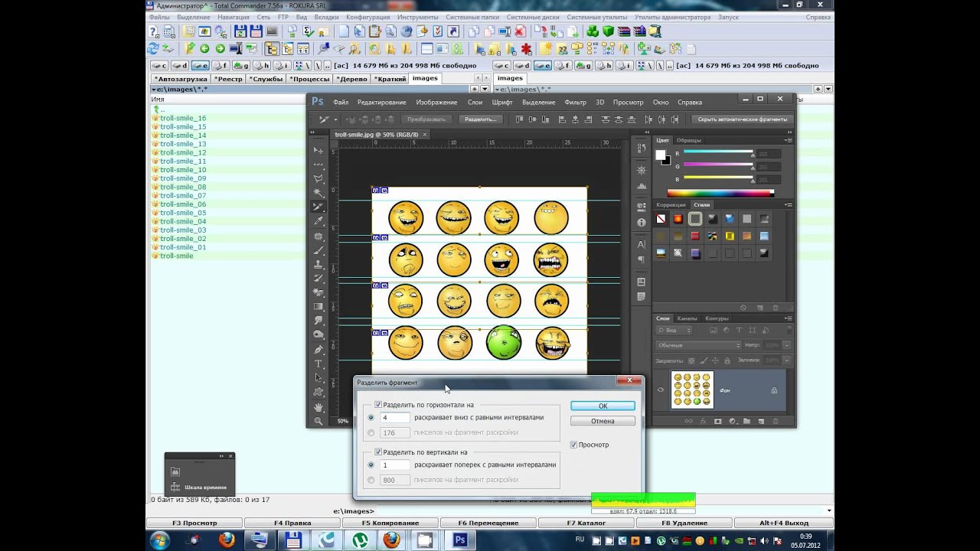Select the Brush tool in Photoshop
The height and width of the screenshot is (551, 980).
point(318,249)
